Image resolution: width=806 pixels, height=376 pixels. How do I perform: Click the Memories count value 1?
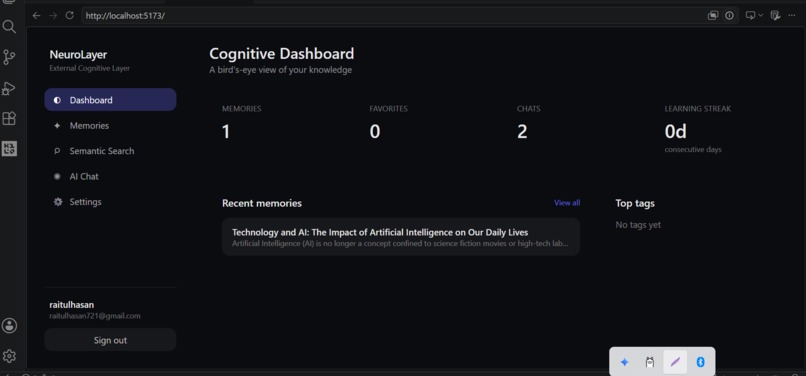pyautogui.click(x=226, y=132)
